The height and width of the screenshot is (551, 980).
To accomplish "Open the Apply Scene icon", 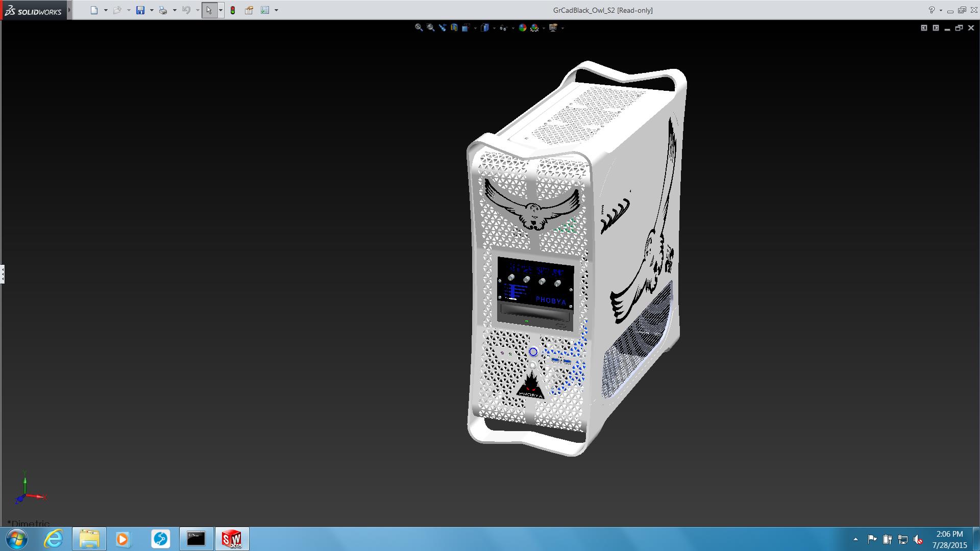I will (x=534, y=28).
